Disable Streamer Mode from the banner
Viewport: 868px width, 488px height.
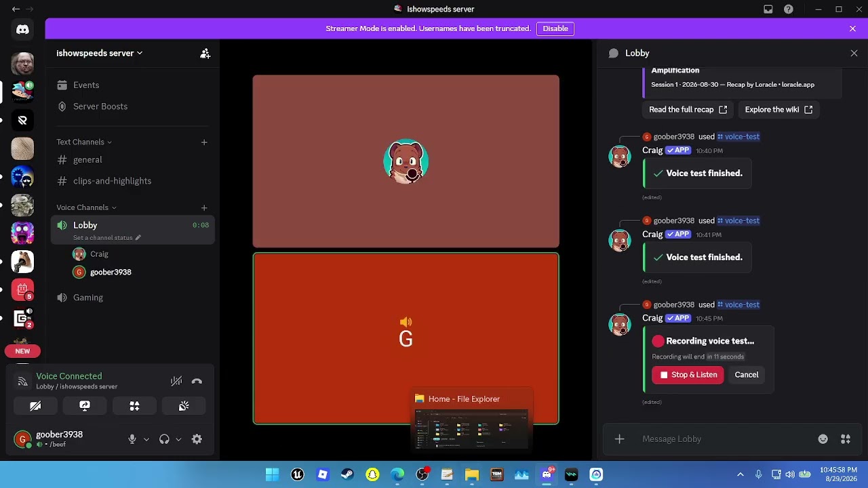[x=555, y=28]
